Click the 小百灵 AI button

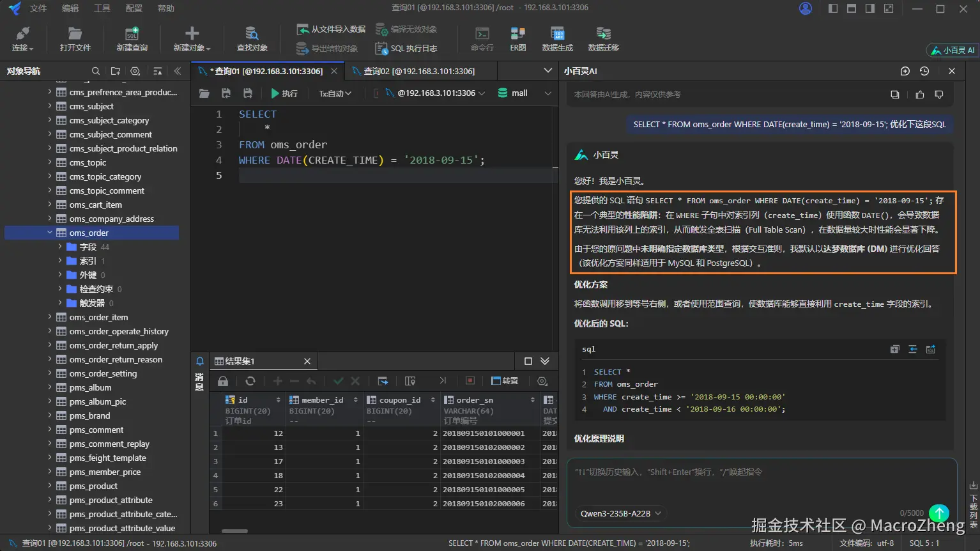tap(953, 50)
